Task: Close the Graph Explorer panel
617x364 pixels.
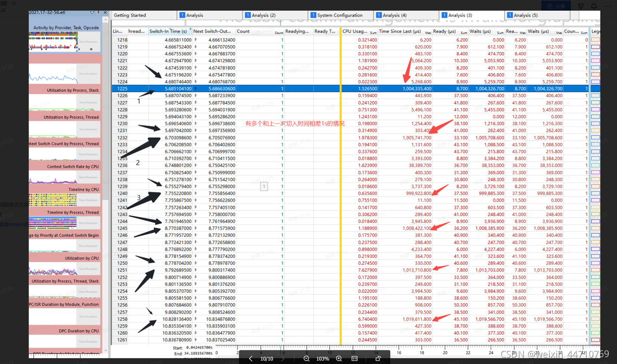Action: (x=106, y=12)
